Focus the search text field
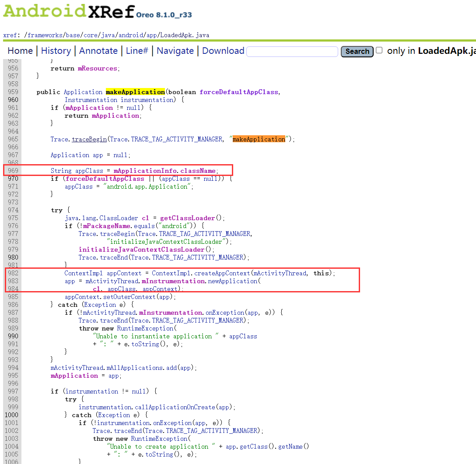476x464 pixels. (x=292, y=52)
